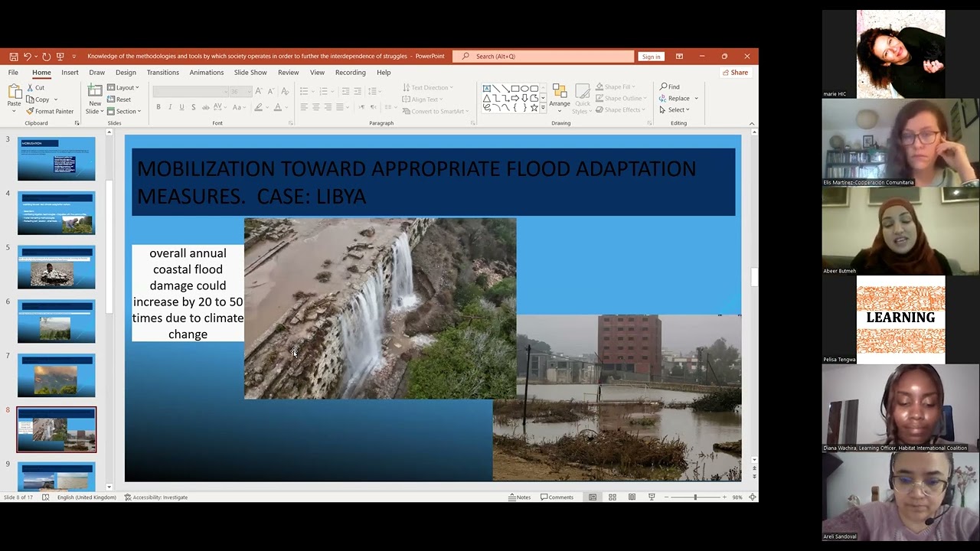The width and height of the screenshot is (980, 551).
Task: Open Ribbon Display Options icon
Action: click(679, 57)
